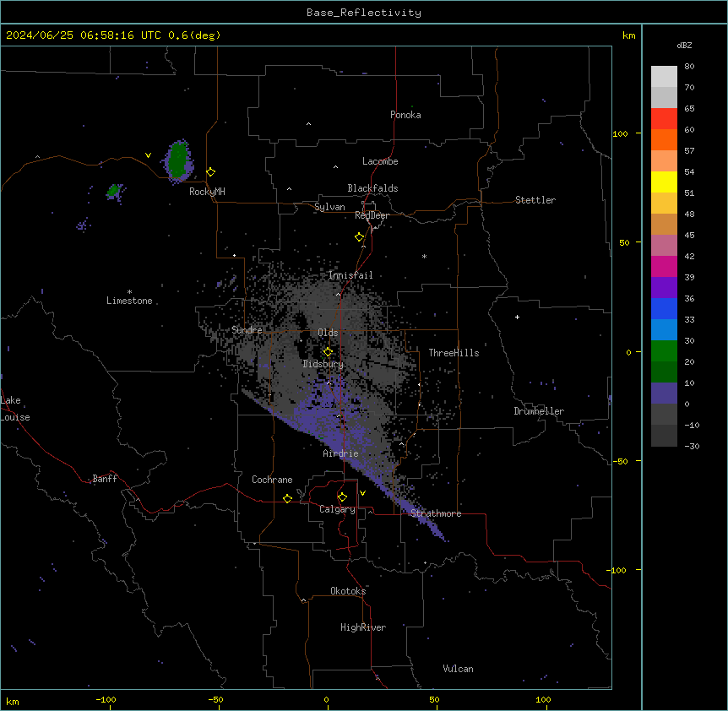Viewport: 728px width, 711px height.
Task: Click the lightest gray swatch near 80 dBZ
Action: point(664,77)
